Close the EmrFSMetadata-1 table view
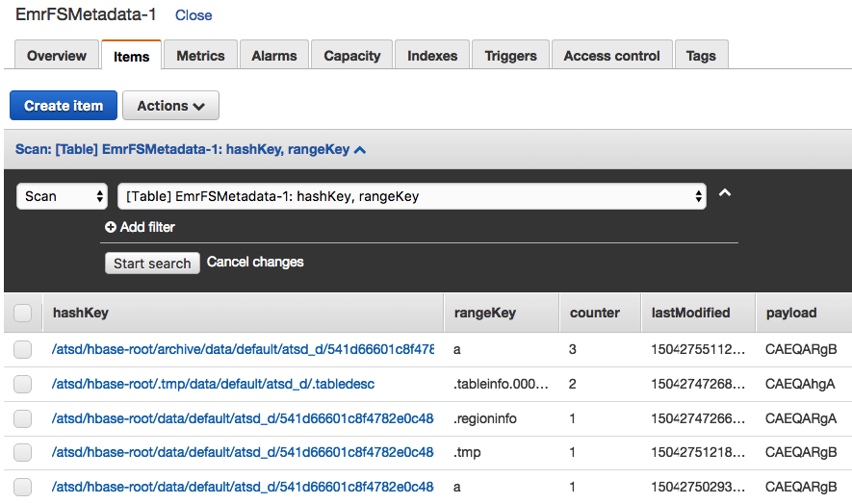Image resolution: width=852 pixels, height=504 pixels. coord(194,15)
